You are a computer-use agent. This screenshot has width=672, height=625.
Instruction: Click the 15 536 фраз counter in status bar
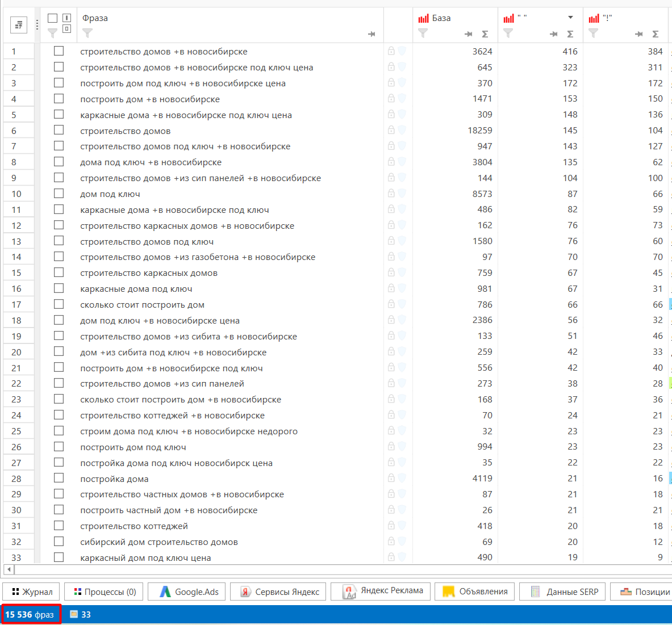click(x=30, y=614)
